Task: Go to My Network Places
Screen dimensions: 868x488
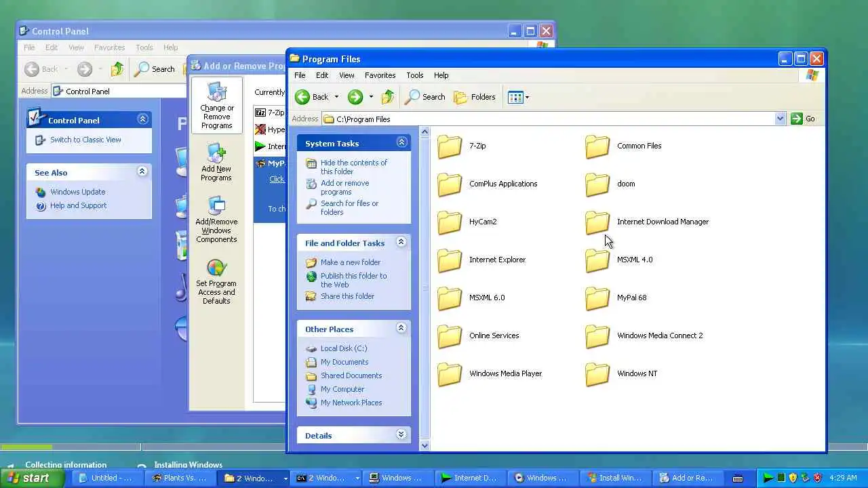Action: tap(344, 403)
